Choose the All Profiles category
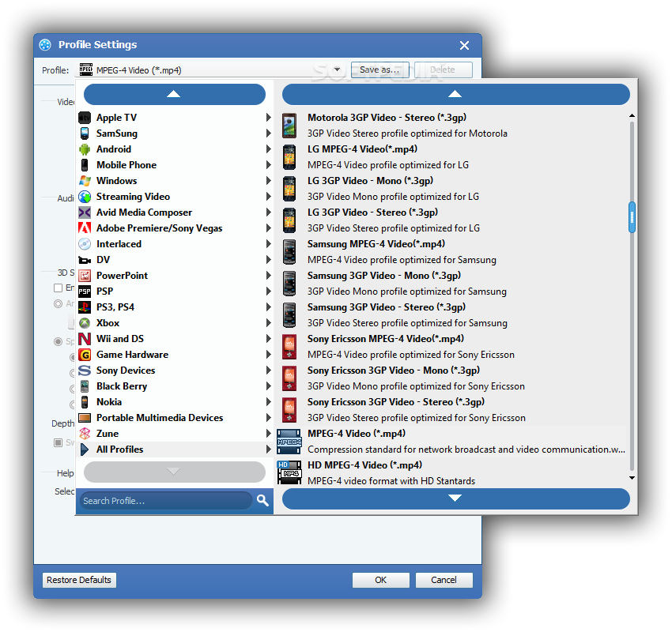 click(175, 450)
